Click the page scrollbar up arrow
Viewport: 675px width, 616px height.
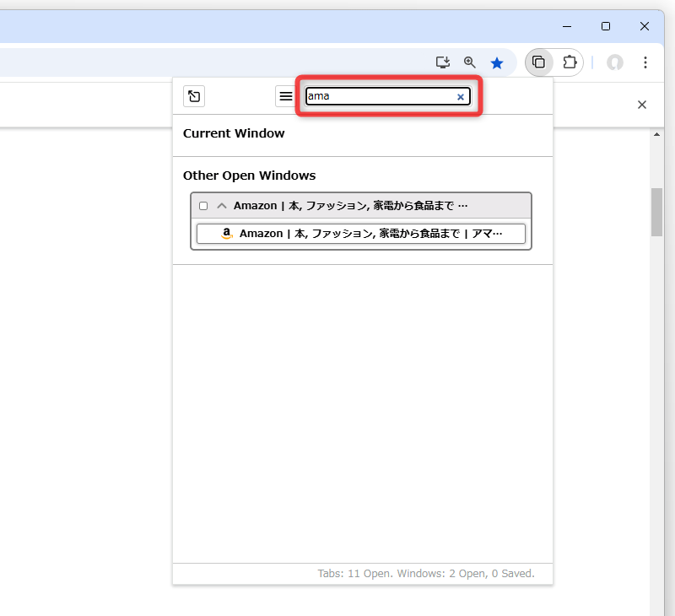click(656, 134)
